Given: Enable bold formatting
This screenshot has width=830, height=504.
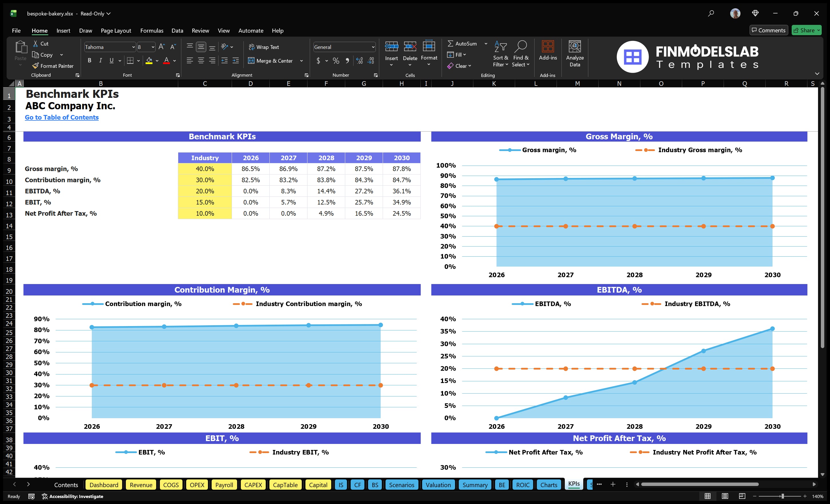Looking at the screenshot, I should pyautogui.click(x=89, y=60).
